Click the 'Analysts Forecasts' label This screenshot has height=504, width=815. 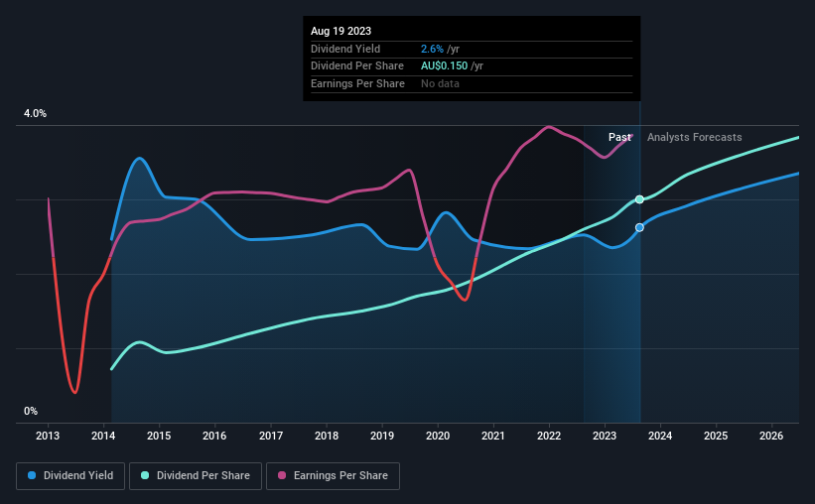pos(695,137)
